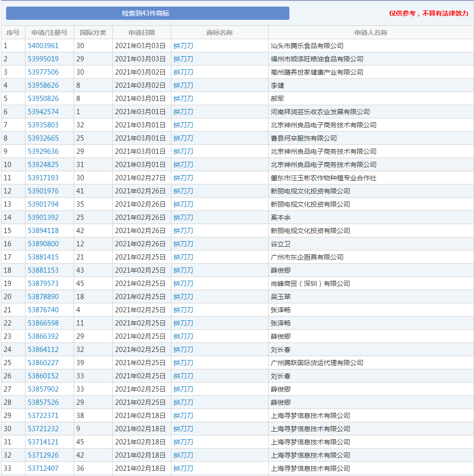Select applicant 福州市顺添旺粮油食品有限公司
Screen dimensions: 474x476
[x=317, y=59]
